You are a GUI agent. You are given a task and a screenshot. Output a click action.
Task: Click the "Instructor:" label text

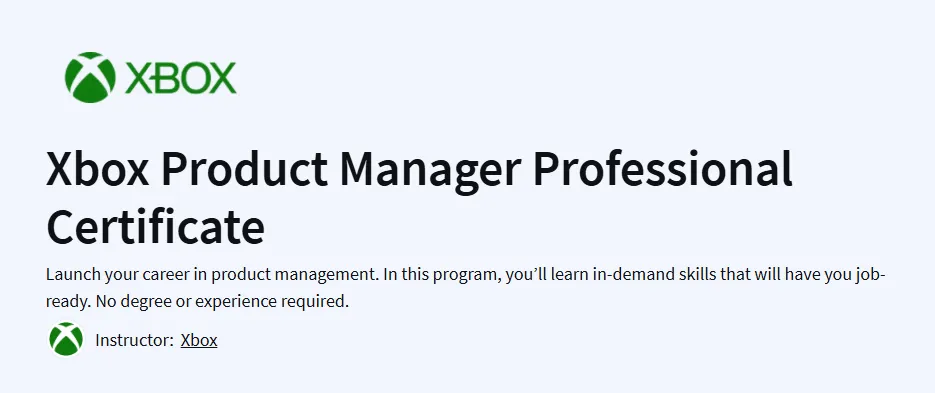(x=134, y=340)
